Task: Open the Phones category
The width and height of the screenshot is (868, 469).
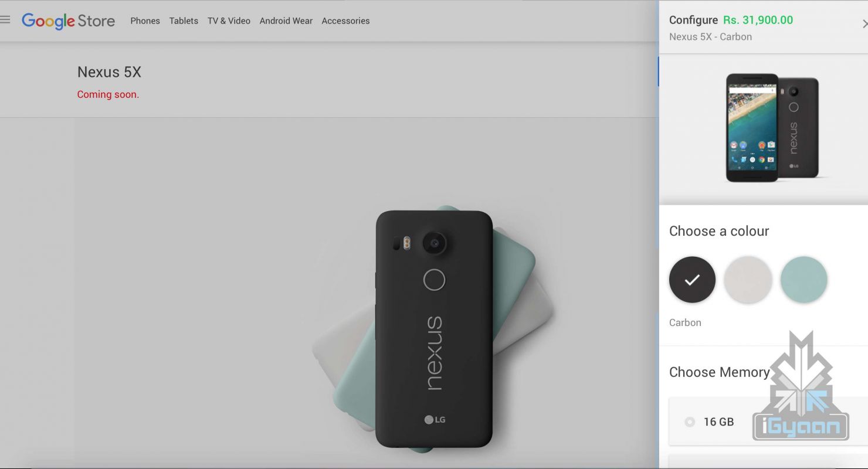Action: coord(145,21)
